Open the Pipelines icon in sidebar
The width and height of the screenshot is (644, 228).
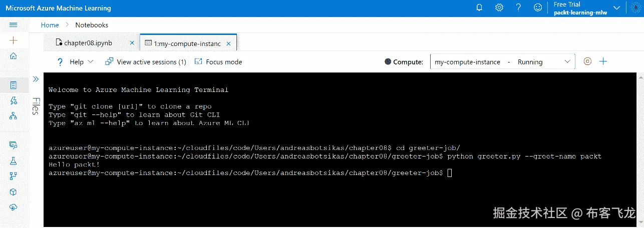[14, 176]
